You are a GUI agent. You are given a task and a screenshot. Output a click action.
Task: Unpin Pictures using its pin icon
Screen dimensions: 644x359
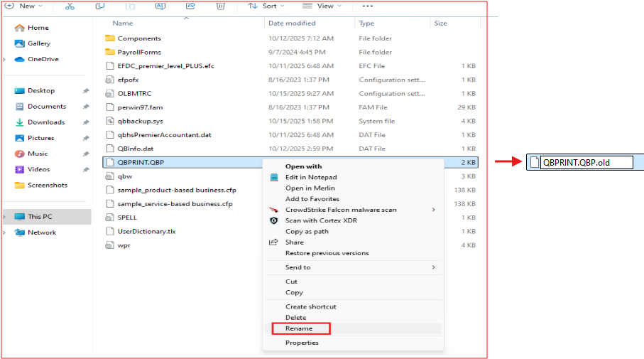(86, 138)
